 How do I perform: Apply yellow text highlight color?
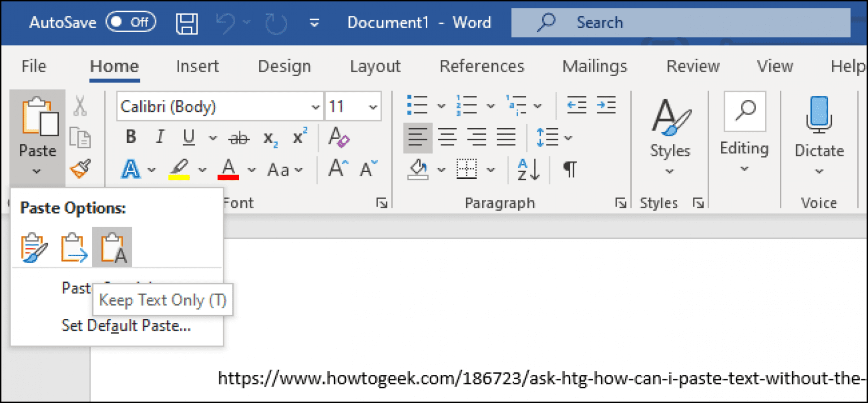point(179,169)
